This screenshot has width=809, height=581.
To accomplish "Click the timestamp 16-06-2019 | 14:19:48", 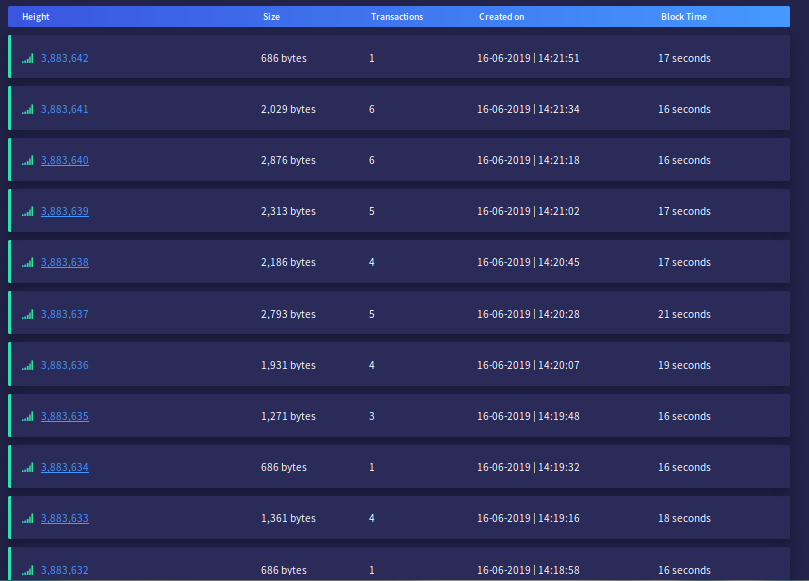I will tap(528, 416).
